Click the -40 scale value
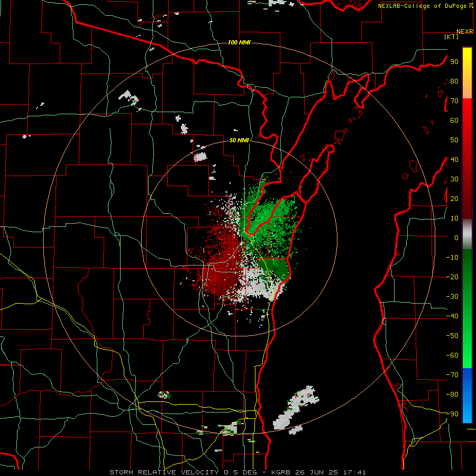Screen dimensions: 476x476 452,316
